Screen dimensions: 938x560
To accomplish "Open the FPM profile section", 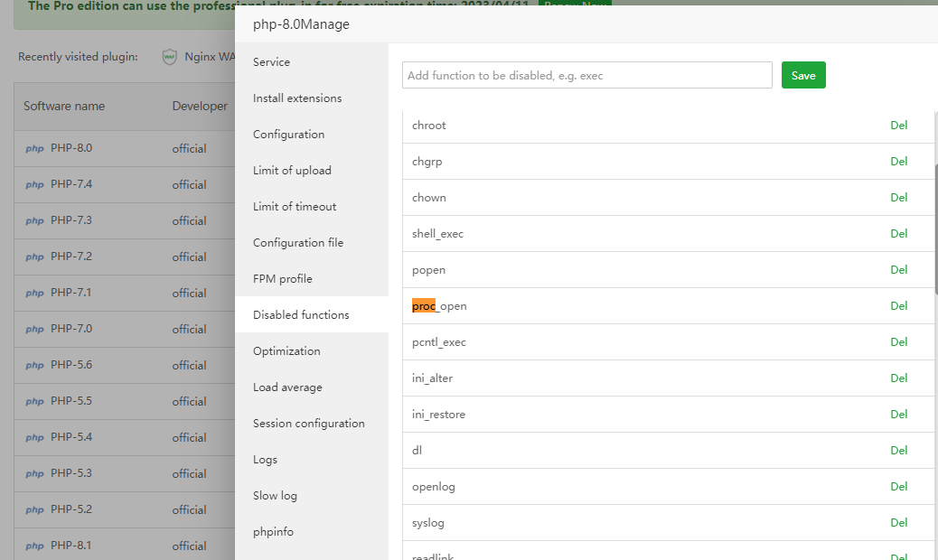I will point(283,279).
